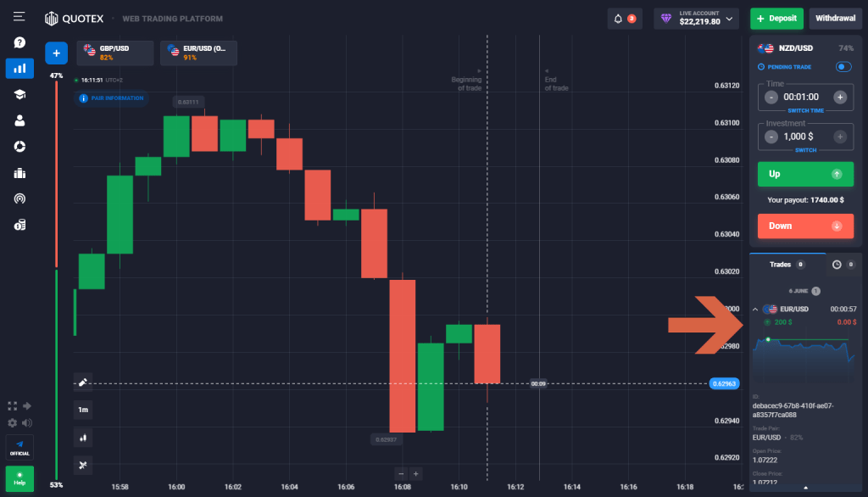Click the Withdrawal button
Image resolution: width=868 pixels, height=497 pixels.
[x=836, y=18]
